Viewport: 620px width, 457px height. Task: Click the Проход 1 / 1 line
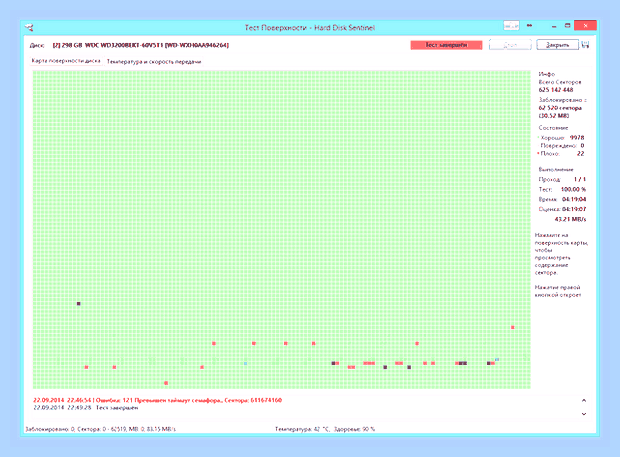coord(562,179)
